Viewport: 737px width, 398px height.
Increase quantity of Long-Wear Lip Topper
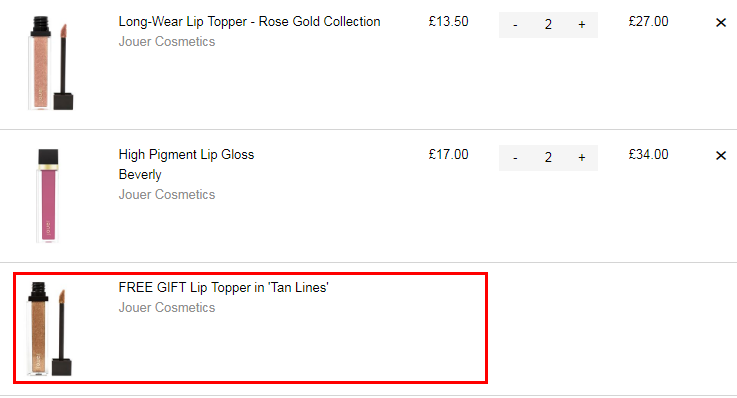pos(581,24)
